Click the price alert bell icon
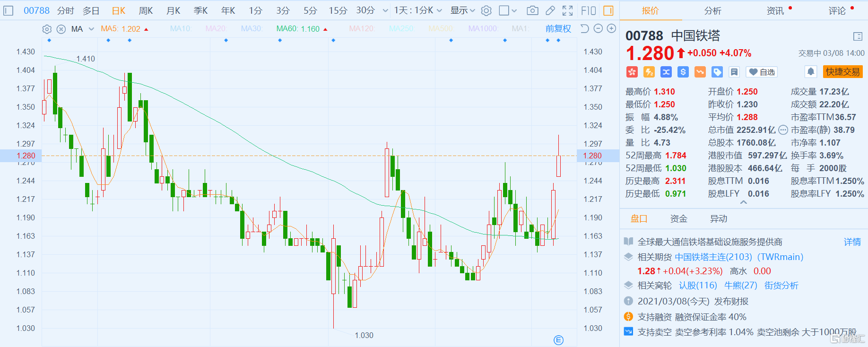The image size is (868, 347). click(811, 72)
